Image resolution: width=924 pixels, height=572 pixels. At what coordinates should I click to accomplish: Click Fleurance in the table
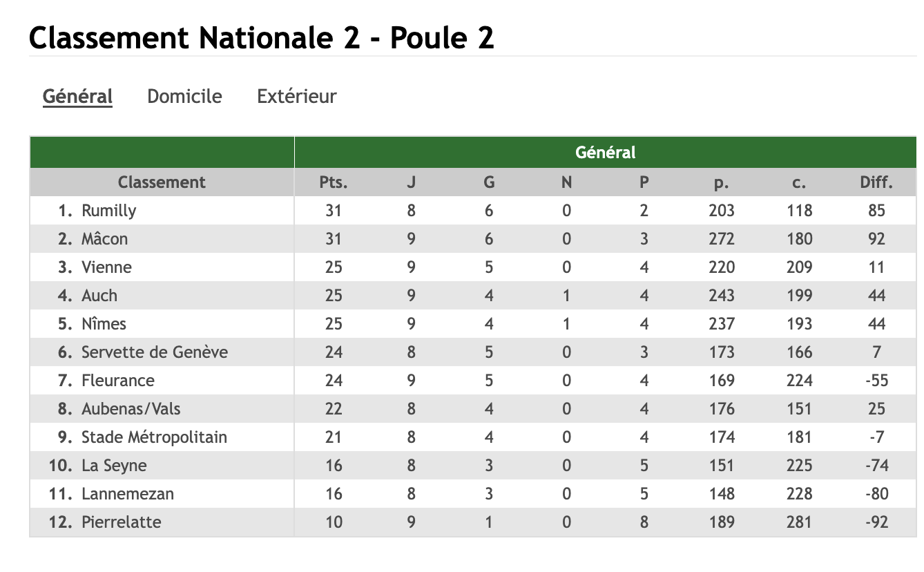117,381
